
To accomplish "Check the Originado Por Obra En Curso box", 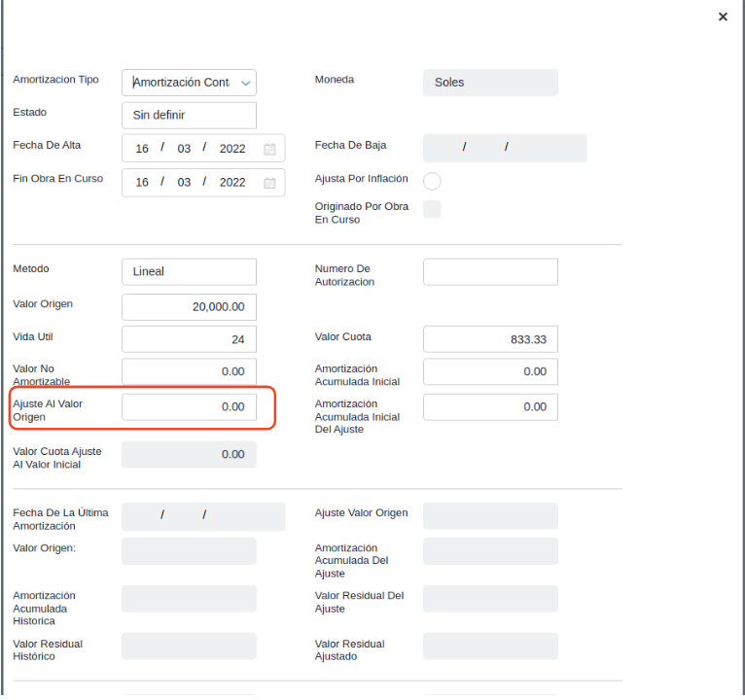I will point(433,209).
